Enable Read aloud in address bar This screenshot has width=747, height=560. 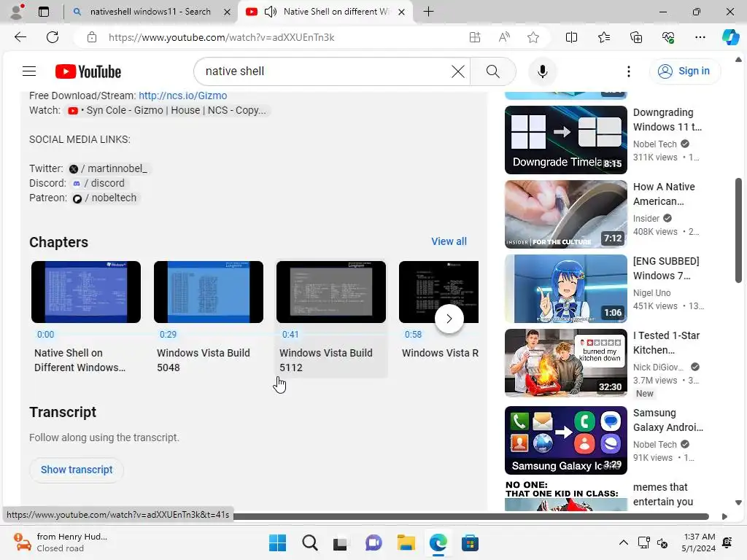coord(504,37)
